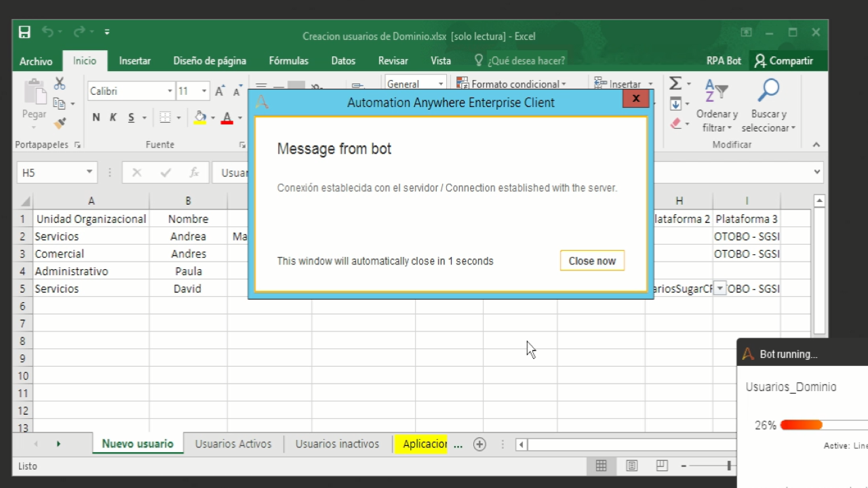Click the Cut scissors icon
Screen dimensions: 868x488
pos(60,83)
